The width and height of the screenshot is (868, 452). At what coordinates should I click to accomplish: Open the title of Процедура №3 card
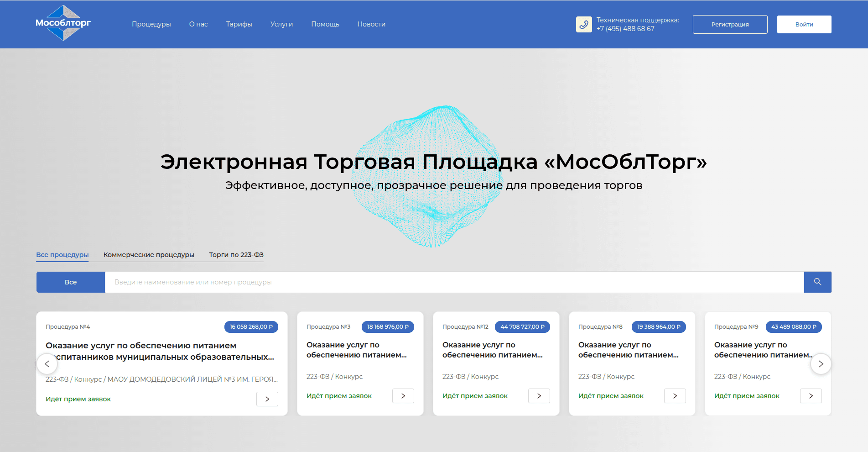(x=357, y=350)
